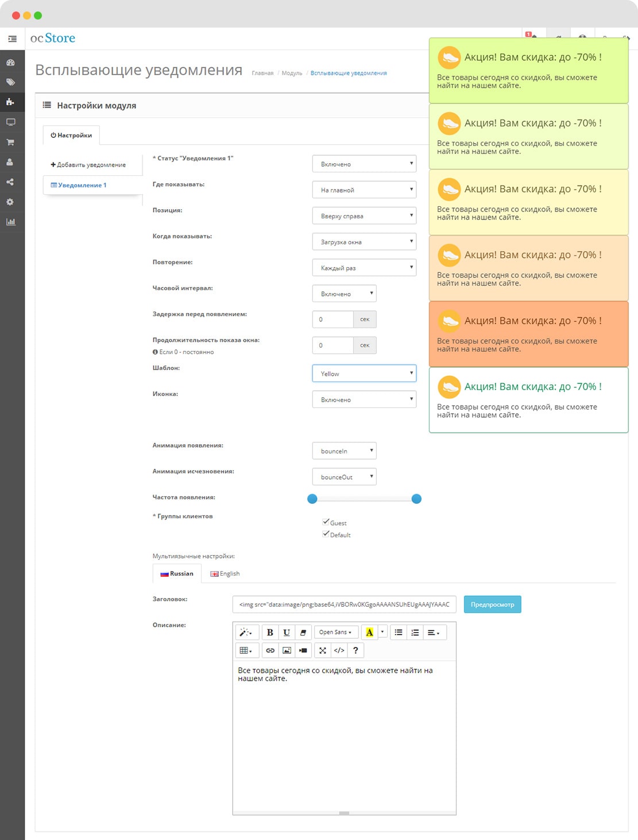Click the editor resize handle at bottom
The width and height of the screenshot is (638, 840).
coord(344,813)
